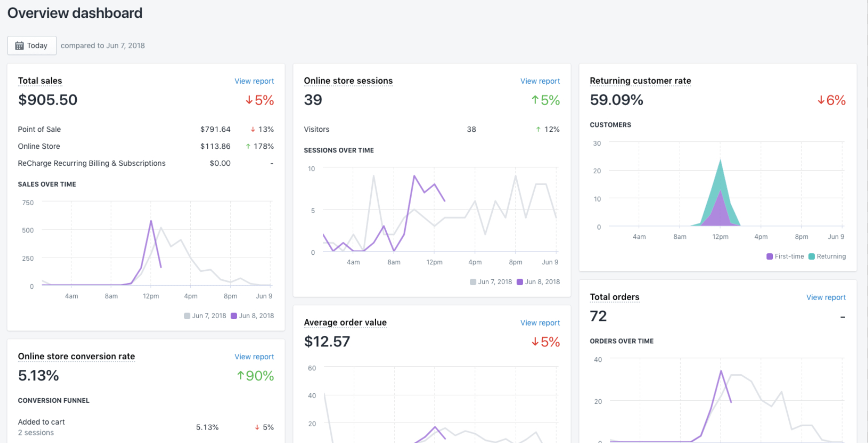Open the View report link for Total sales

254,81
